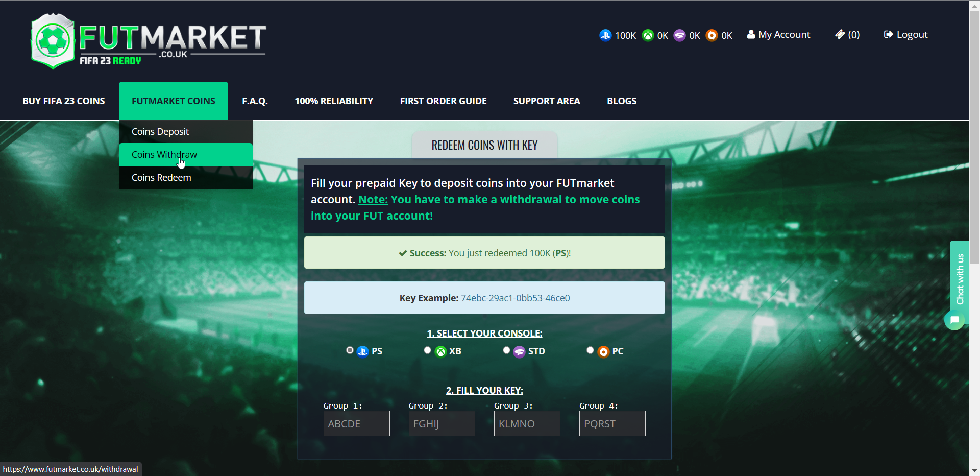This screenshot has height=476, width=980.
Task: Open the FUTMARKET COINS dropdown menu
Action: tap(174, 101)
